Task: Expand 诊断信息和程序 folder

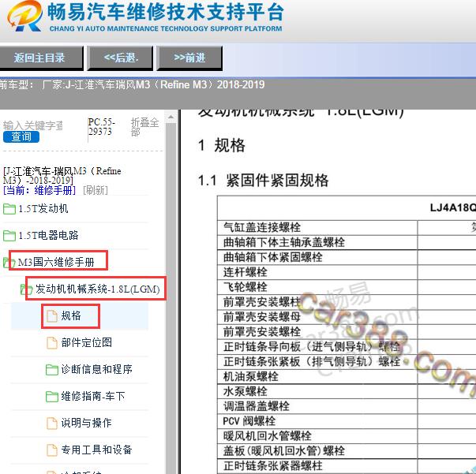Action: click(96, 369)
